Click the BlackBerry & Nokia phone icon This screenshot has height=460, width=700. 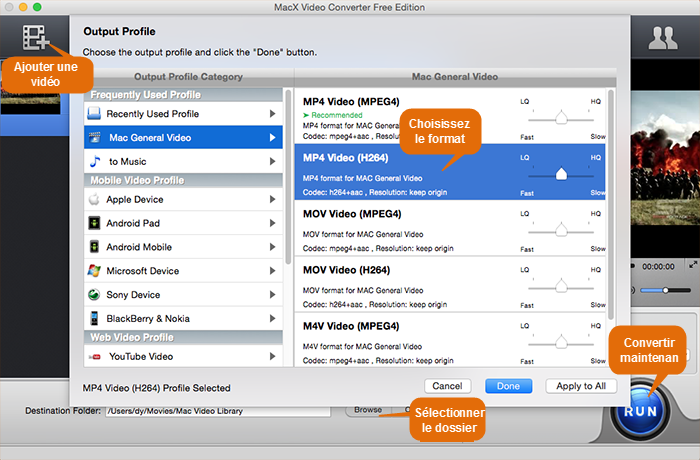(x=94, y=318)
